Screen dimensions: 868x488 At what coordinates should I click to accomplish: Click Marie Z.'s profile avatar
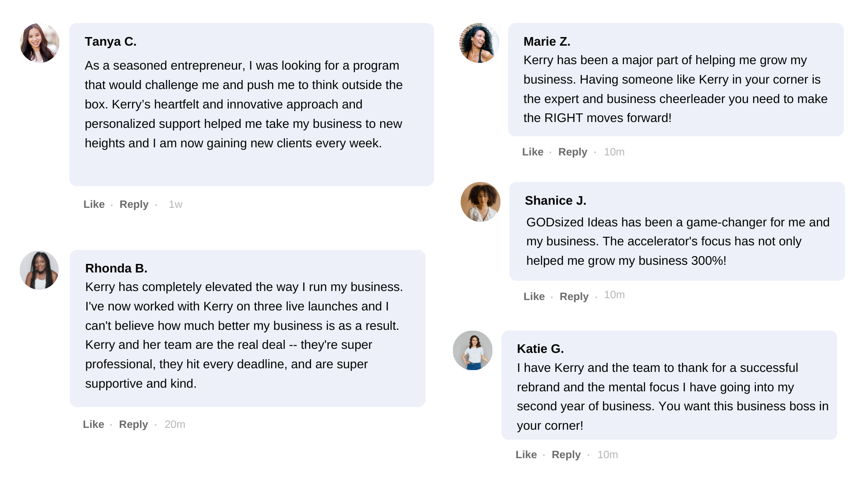479,43
